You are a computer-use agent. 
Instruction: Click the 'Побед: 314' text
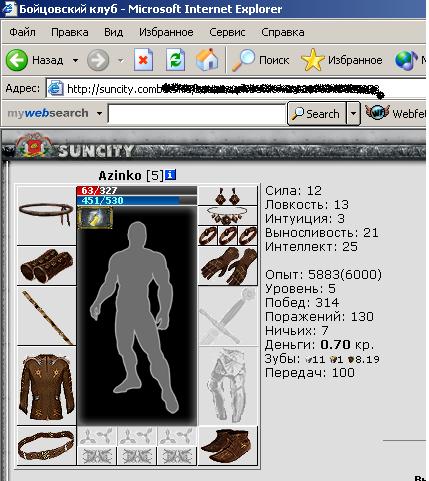point(302,303)
